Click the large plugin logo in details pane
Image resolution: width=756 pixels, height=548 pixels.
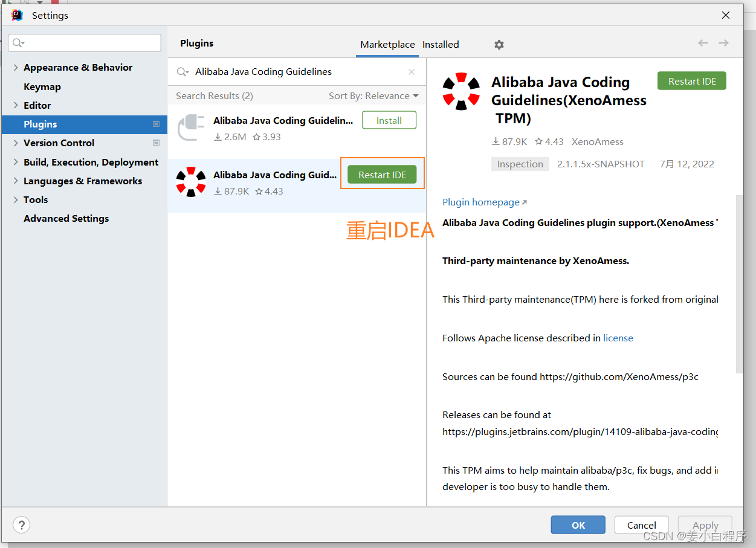point(461,91)
